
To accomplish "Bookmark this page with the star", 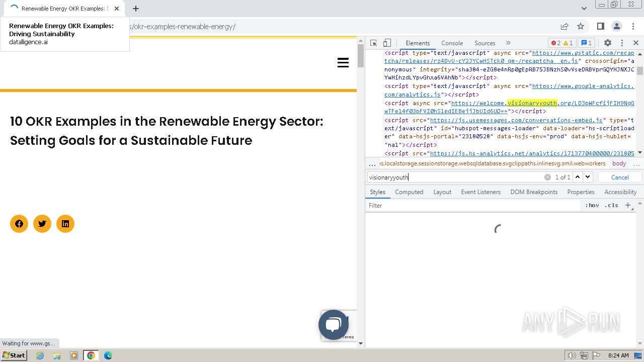I will coord(581,26).
